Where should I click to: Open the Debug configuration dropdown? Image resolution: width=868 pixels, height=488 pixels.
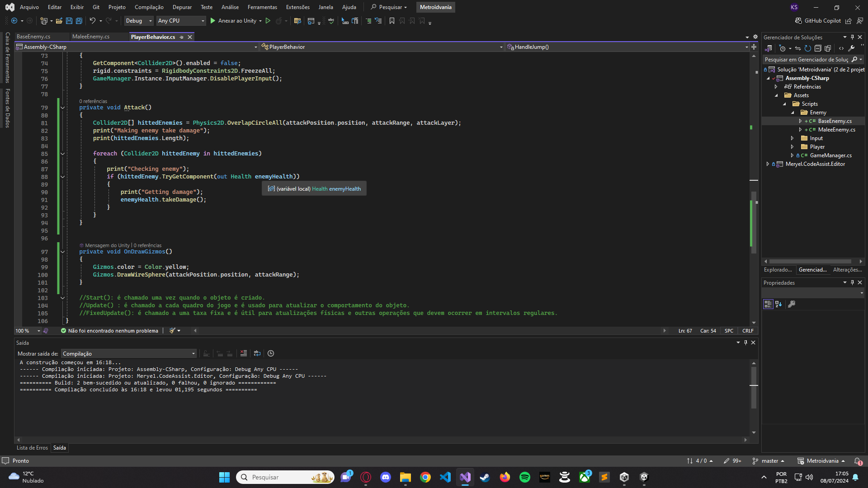pyautogui.click(x=139, y=21)
